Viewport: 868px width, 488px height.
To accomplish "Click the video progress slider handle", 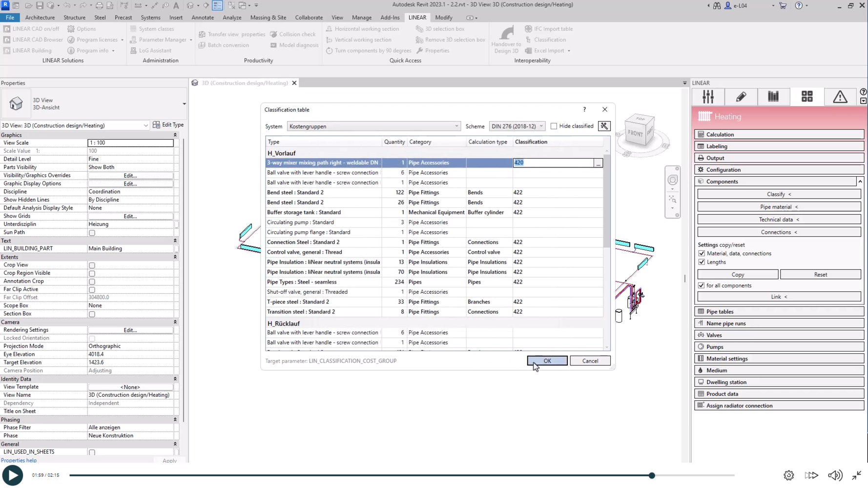I will (x=652, y=475).
